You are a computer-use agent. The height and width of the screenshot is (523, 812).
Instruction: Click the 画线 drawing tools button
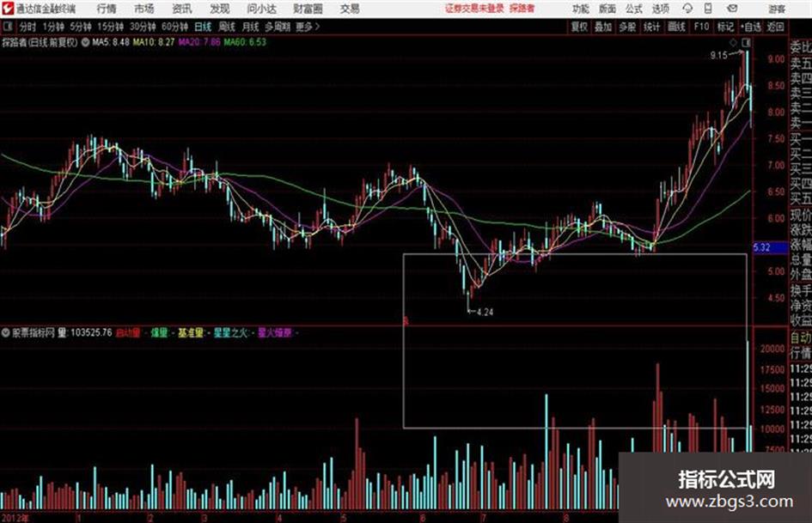point(676,27)
